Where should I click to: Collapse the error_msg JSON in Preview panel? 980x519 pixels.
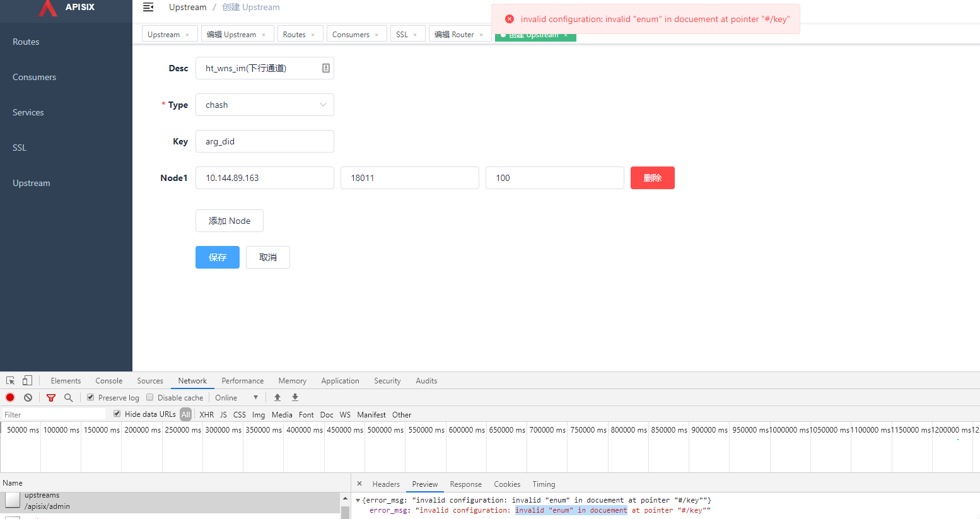[x=359, y=499]
